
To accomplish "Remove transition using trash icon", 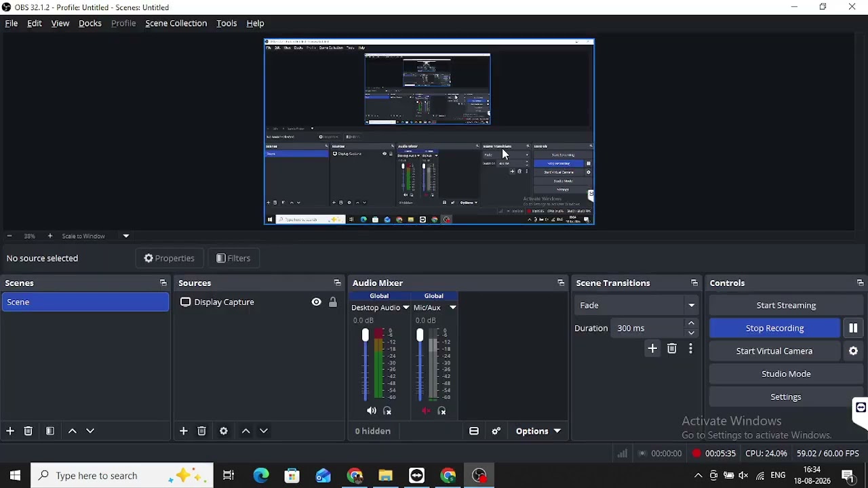I will pyautogui.click(x=672, y=349).
